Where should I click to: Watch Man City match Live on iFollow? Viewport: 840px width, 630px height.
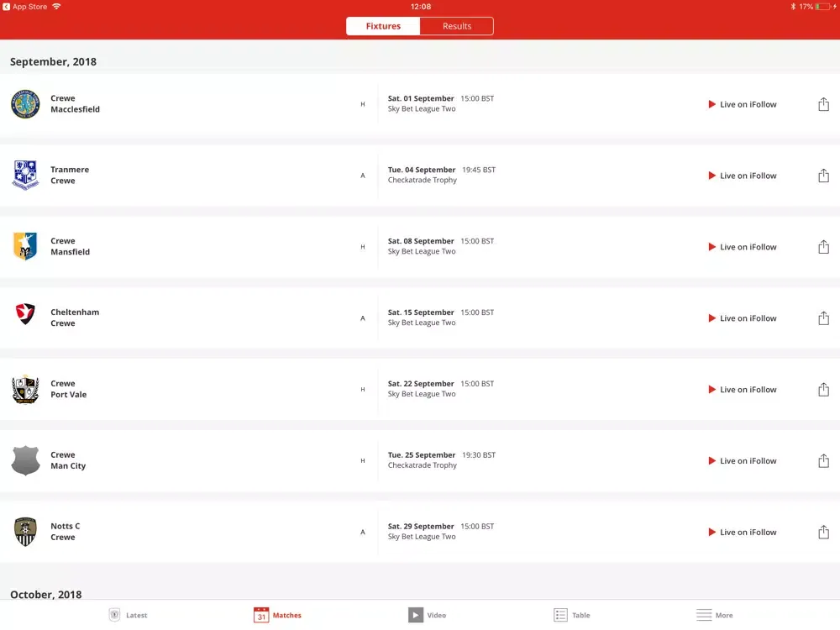coord(742,460)
